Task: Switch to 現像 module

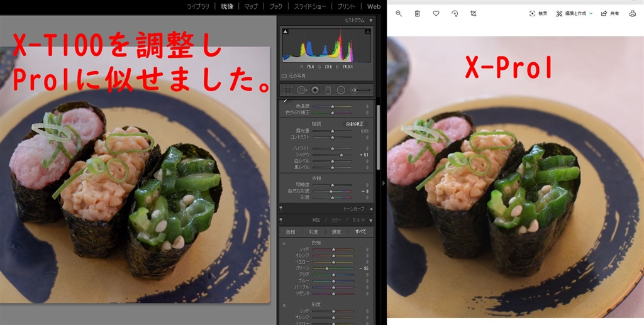Action: (226, 6)
